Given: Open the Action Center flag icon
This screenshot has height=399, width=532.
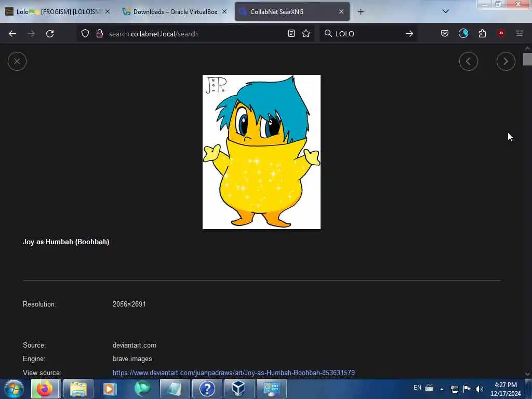Looking at the screenshot, I should tap(467, 389).
